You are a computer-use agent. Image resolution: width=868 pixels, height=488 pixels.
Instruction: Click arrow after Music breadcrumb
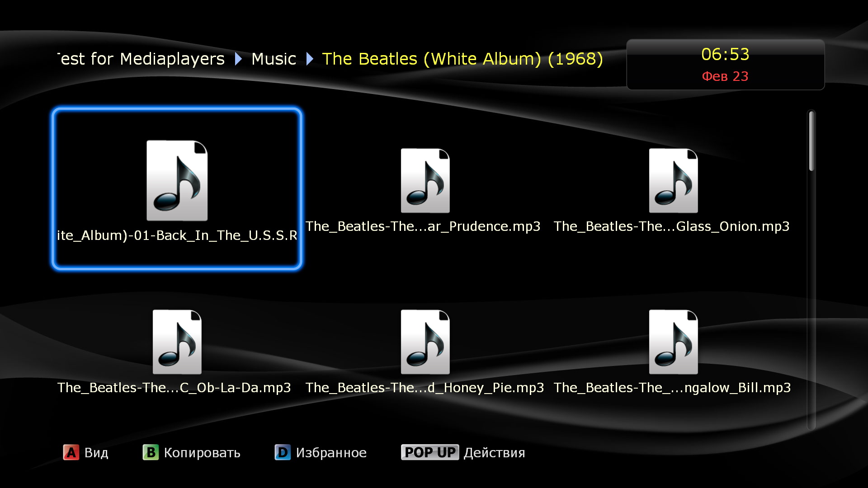[x=309, y=59]
